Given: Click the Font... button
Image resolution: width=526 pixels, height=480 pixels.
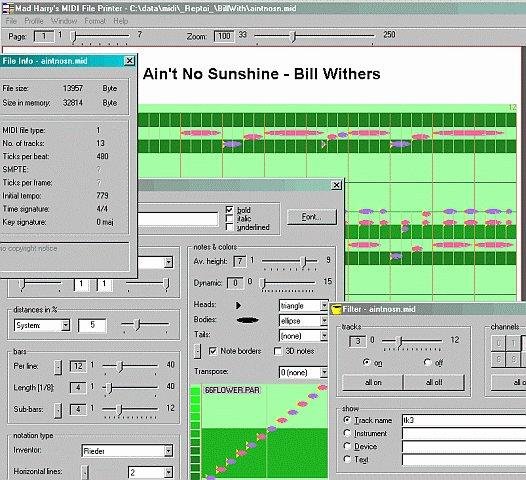Looking at the screenshot, I should pos(312,217).
